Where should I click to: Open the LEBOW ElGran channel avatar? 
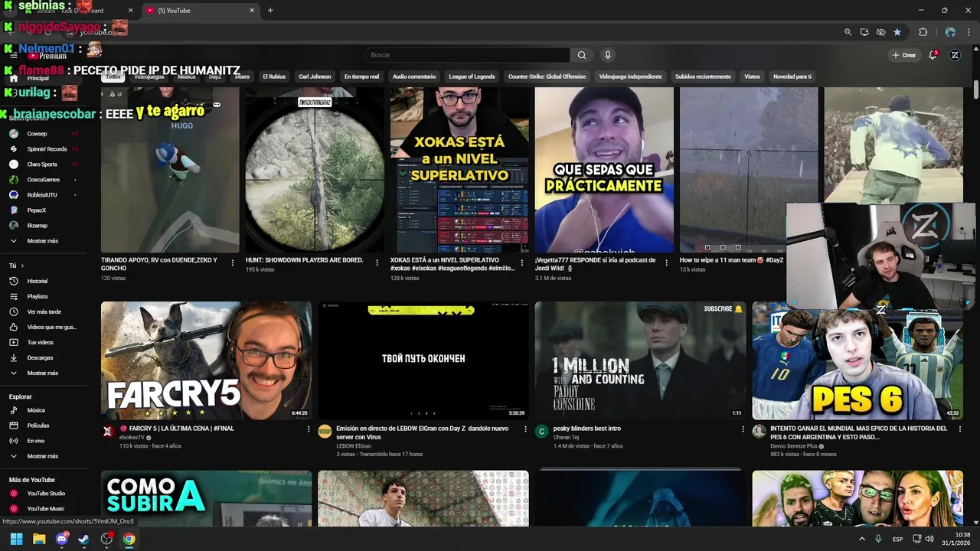coord(325,431)
